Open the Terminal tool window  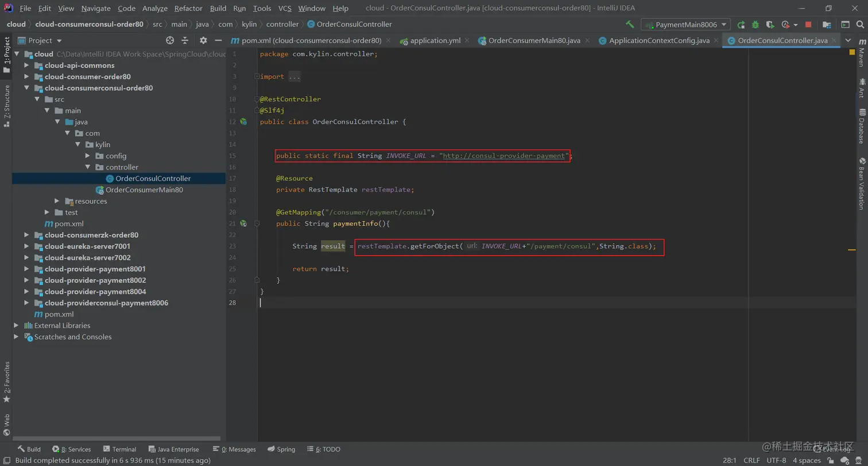[119, 449]
